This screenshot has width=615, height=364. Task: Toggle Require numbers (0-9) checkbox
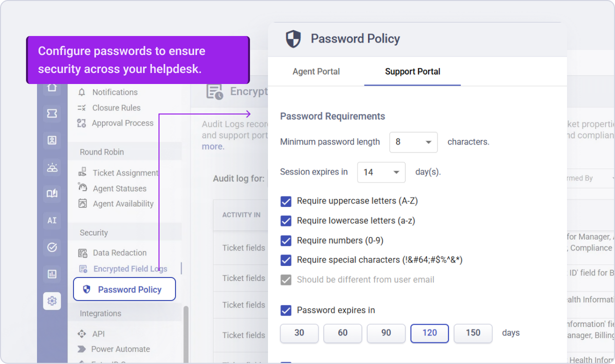click(x=286, y=241)
